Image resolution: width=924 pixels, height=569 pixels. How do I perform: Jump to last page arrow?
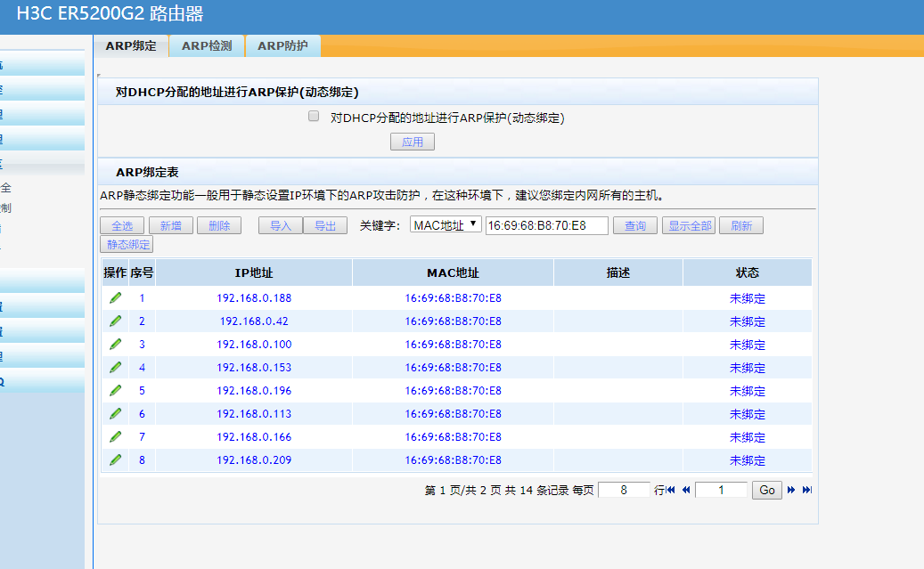[806, 490]
